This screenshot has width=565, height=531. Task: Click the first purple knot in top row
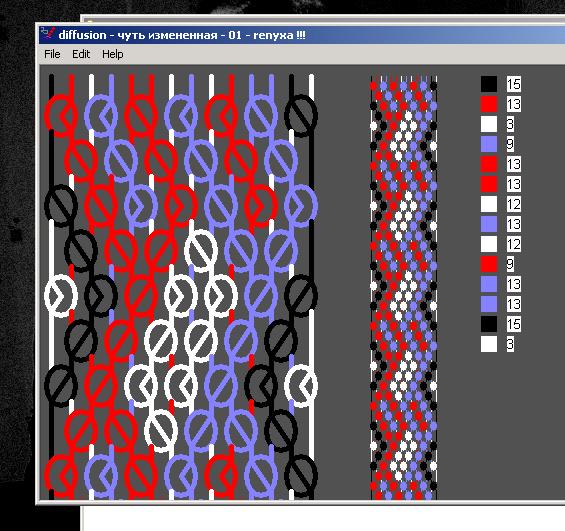click(x=101, y=116)
